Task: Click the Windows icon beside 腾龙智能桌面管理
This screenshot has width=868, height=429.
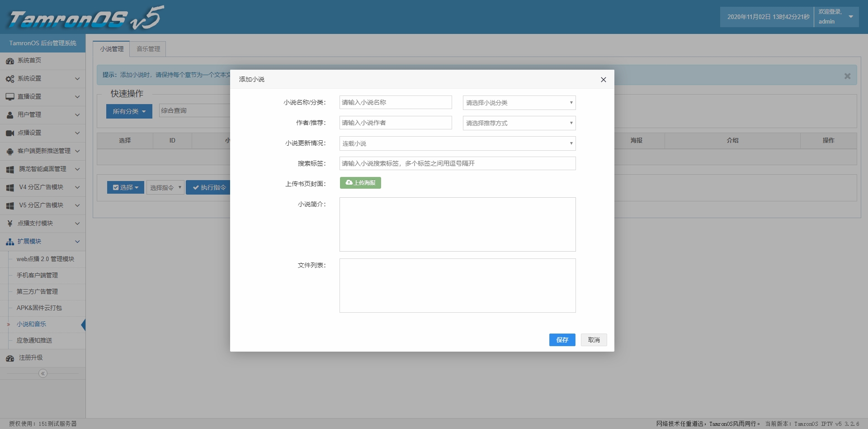Action: pos(10,169)
